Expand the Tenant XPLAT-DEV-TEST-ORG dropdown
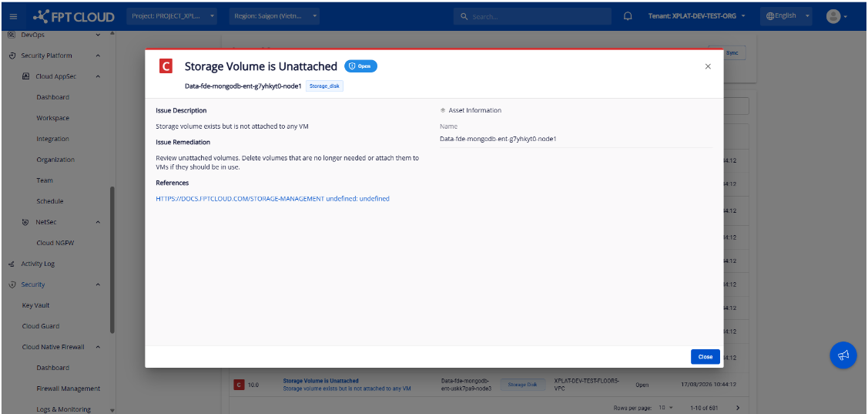This screenshot has width=868, height=414. tap(697, 16)
